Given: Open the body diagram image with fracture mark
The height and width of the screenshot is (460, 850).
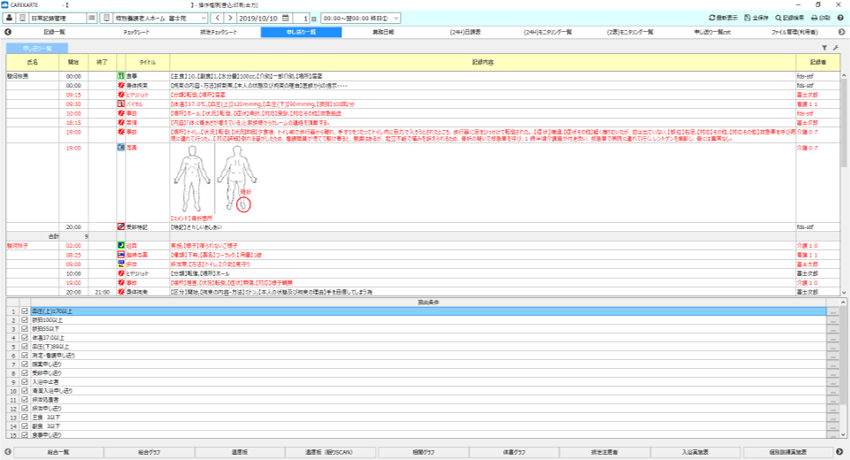Looking at the screenshot, I should pyautogui.click(x=215, y=179).
